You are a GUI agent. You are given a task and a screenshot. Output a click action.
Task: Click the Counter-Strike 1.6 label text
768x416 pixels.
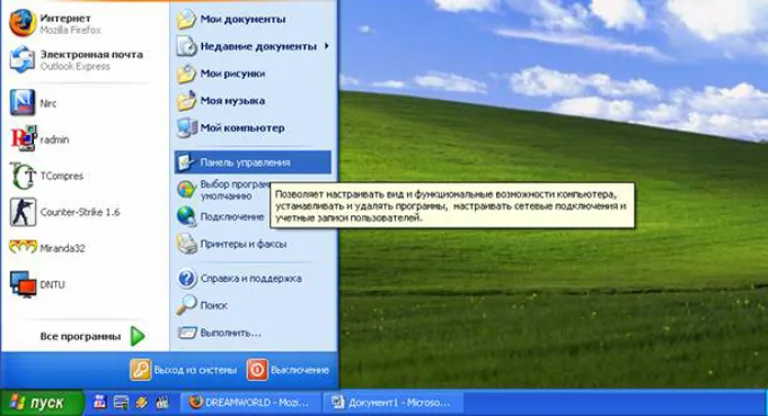point(80,212)
